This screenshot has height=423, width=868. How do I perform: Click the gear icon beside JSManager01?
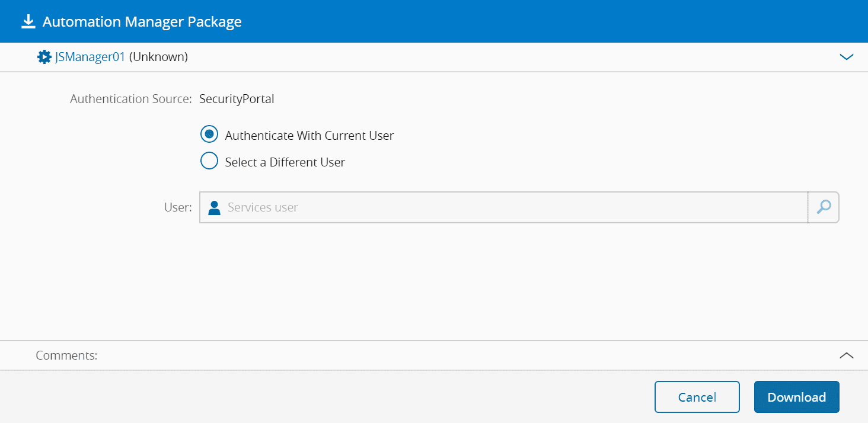click(44, 57)
